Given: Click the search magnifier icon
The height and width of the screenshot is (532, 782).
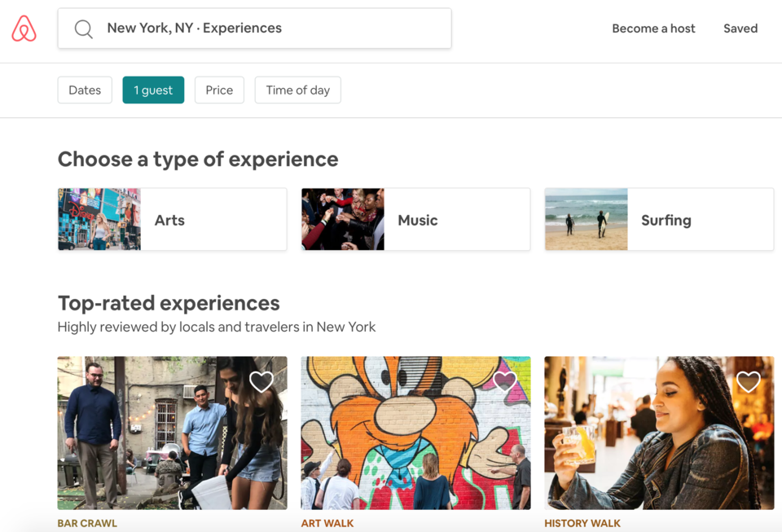Looking at the screenshot, I should pyautogui.click(x=83, y=29).
